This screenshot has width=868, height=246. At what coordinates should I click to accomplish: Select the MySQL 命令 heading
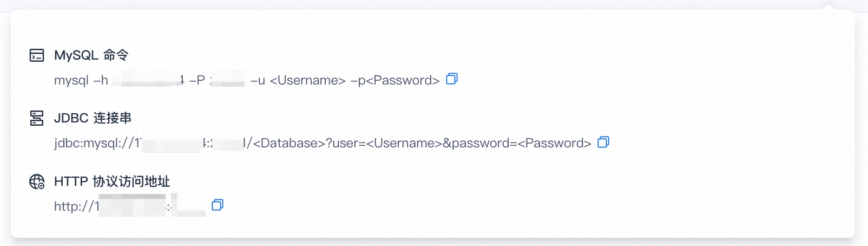coord(91,55)
